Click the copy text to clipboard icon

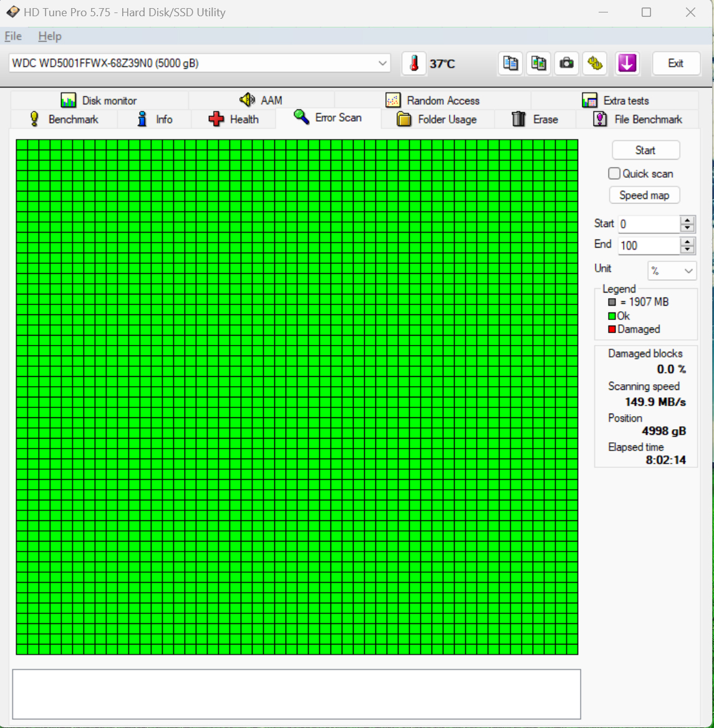coord(511,63)
